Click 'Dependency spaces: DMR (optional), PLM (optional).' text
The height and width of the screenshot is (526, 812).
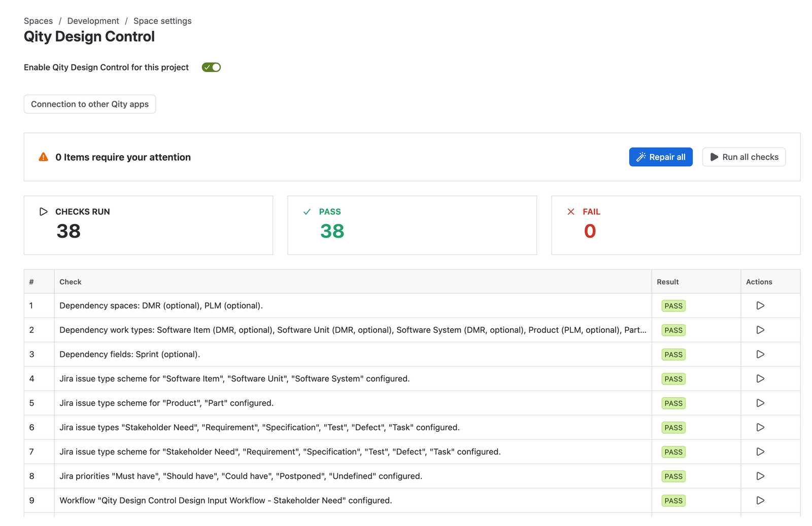(161, 305)
